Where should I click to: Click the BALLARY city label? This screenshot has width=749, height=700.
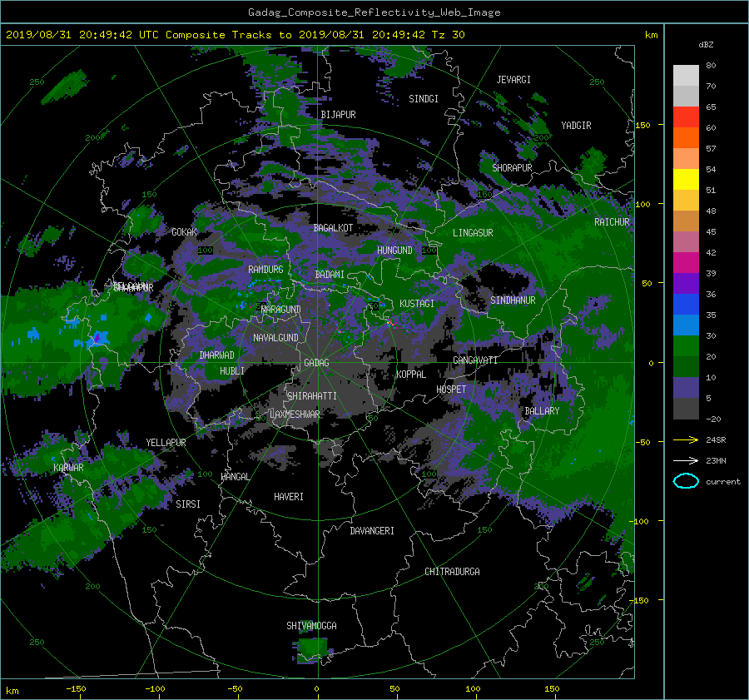point(542,411)
